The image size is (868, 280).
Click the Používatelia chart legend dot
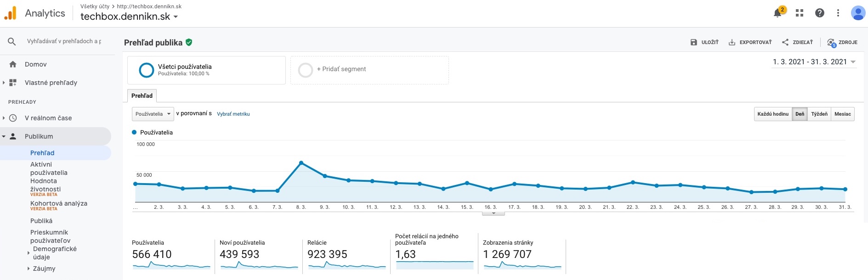135,132
